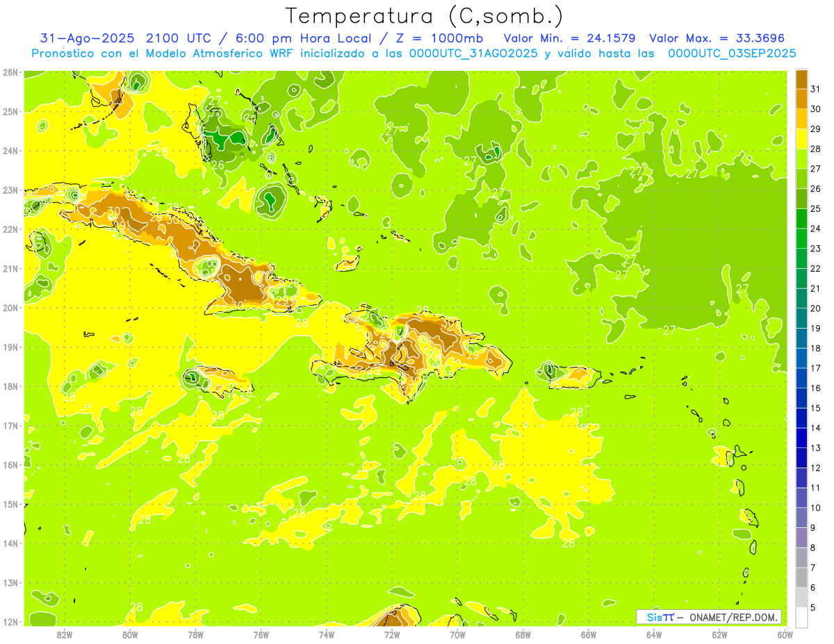Click the "25N" latitude axis label
The height and width of the screenshot is (644, 834).
(10, 111)
